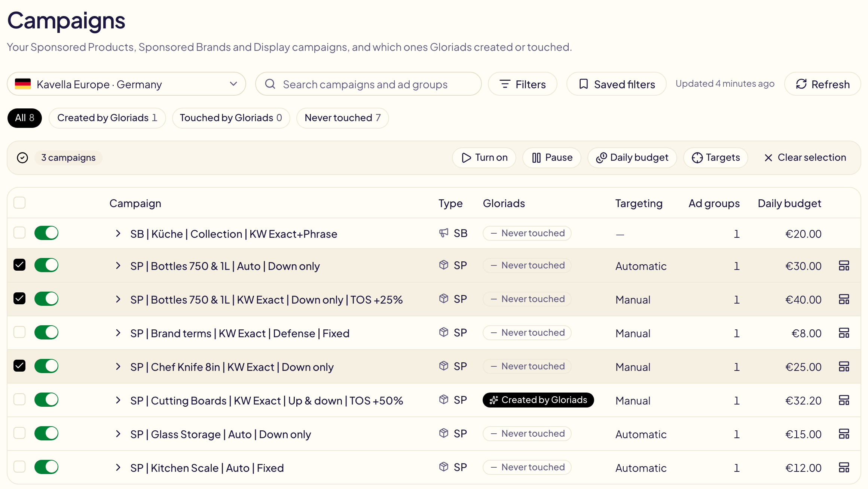Expand the SP Bottles Auto Down only row
868x489 pixels.
(x=118, y=265)
